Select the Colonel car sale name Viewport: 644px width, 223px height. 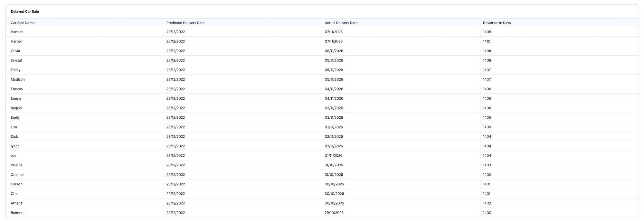pos(17,175)
